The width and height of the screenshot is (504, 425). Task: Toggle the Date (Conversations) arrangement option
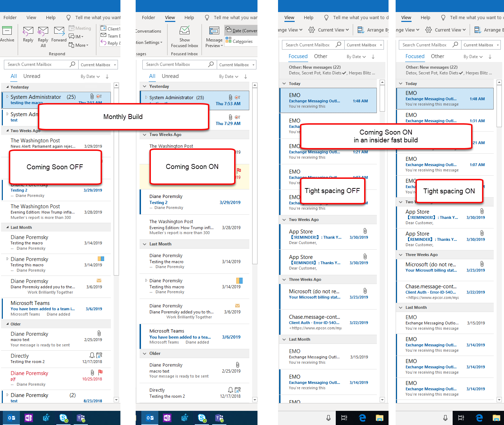click(241, 30)
